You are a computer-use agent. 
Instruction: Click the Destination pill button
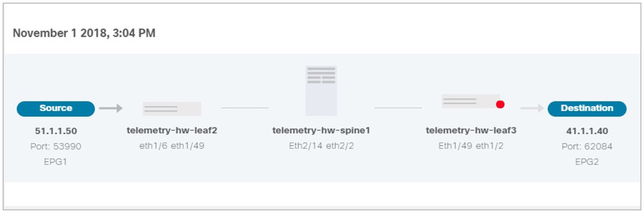coord(587,108)
